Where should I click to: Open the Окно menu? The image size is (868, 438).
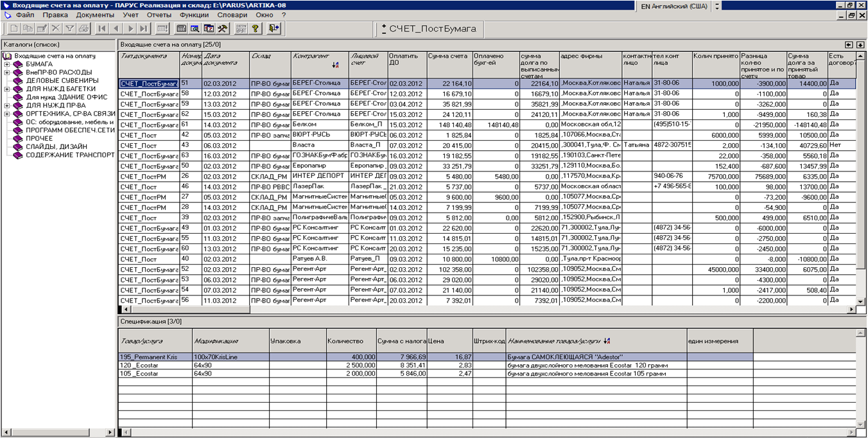click(x=264, y=14)
